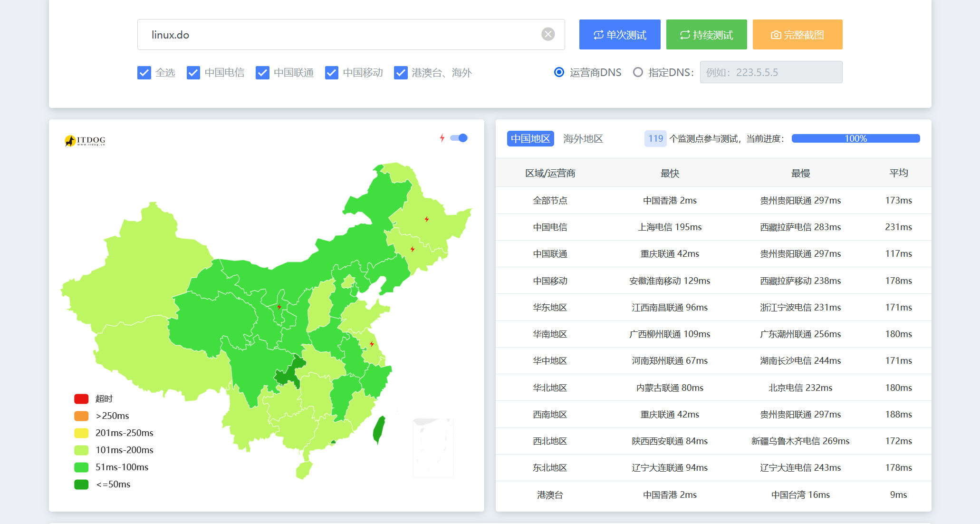Switch to the 中国地区 tab

(530, 138)
